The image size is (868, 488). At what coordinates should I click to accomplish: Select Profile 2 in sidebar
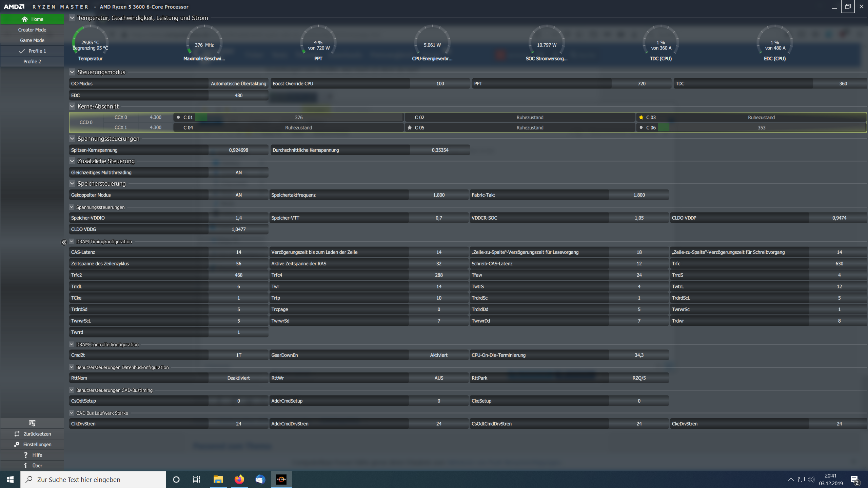[x=32, y=61]
